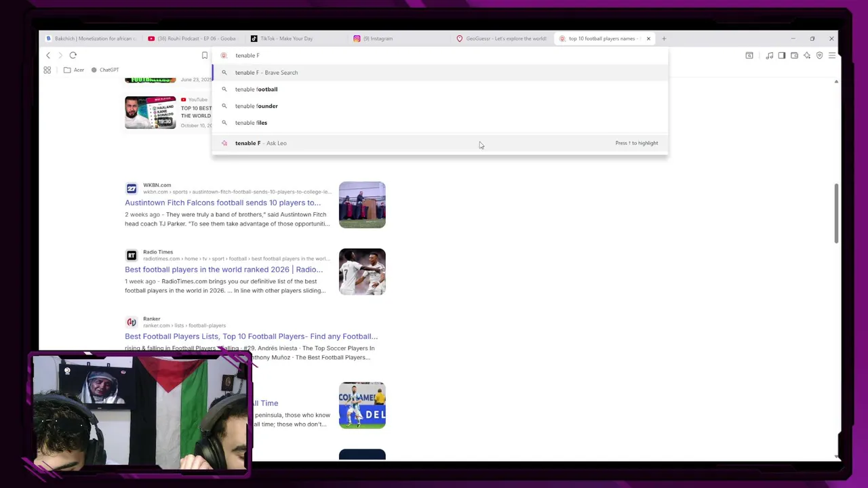Click the Ranker site favicon
Image resolution: width=868 pixels, height=488 pixels.
point(132,322)
